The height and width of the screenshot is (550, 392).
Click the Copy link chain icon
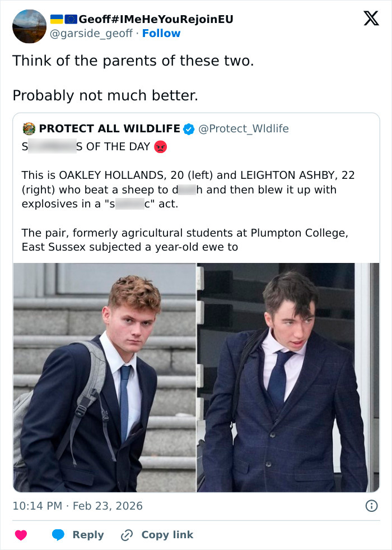(126, 534)
